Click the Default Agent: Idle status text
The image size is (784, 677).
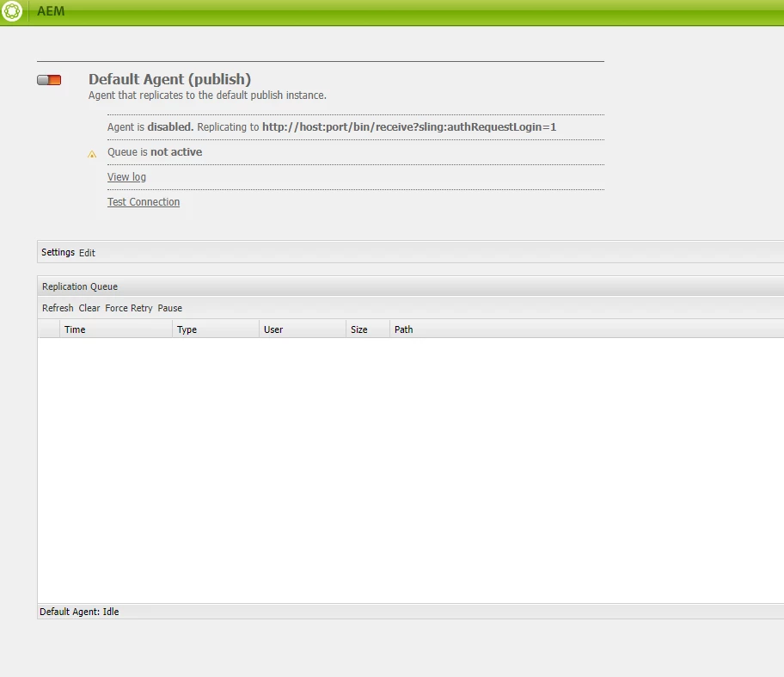point(79,612)
